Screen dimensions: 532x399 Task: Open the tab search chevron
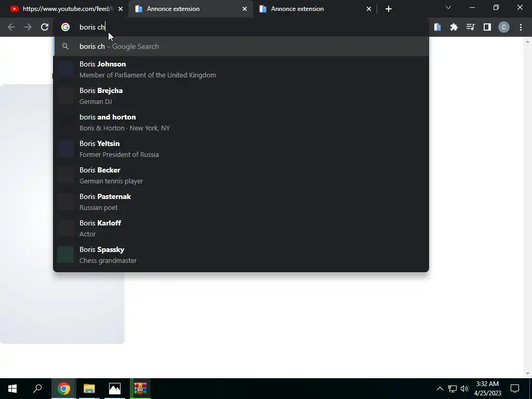coord(448,7)
